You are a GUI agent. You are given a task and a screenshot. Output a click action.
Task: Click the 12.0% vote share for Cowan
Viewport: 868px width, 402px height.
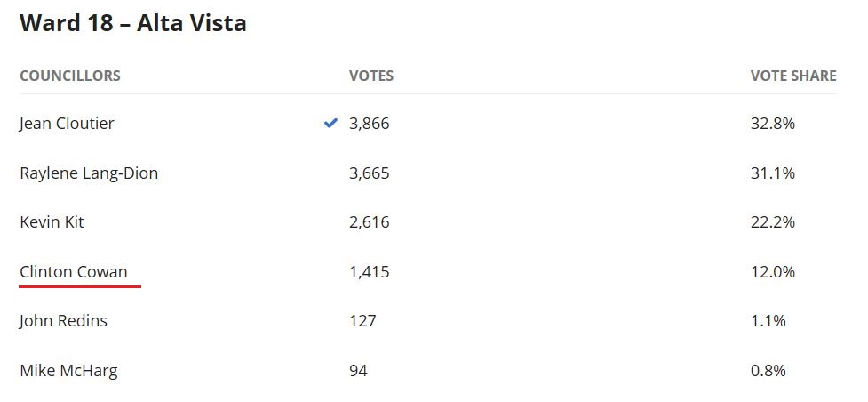(x=773, y=271)
